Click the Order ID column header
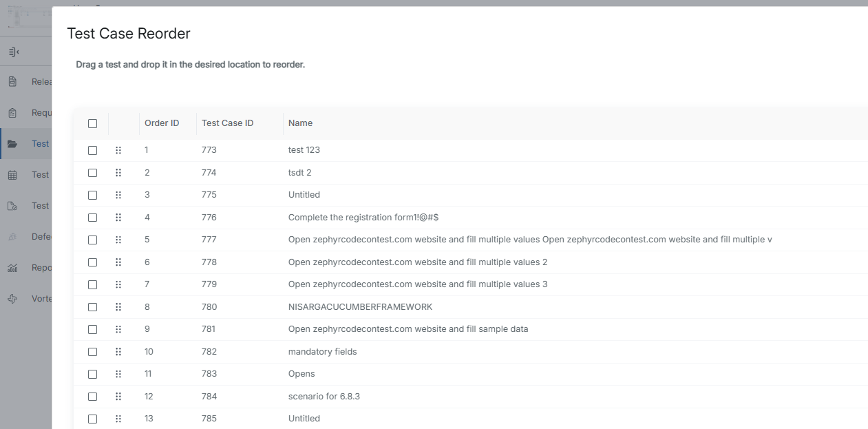 click(162, 123)
